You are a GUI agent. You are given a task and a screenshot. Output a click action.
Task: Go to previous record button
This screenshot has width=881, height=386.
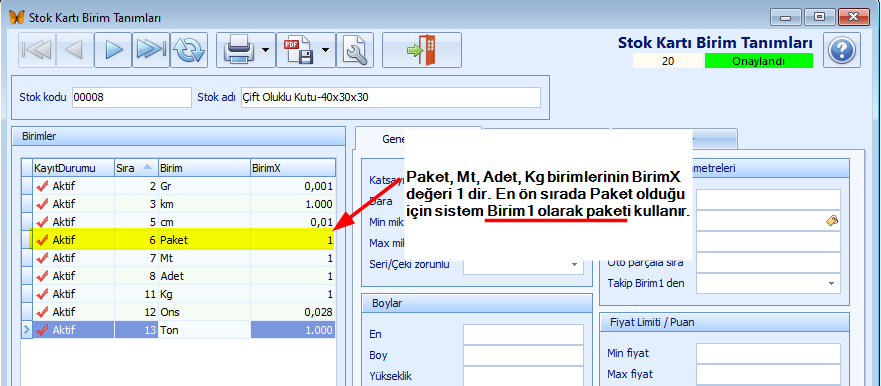[75, 50]
